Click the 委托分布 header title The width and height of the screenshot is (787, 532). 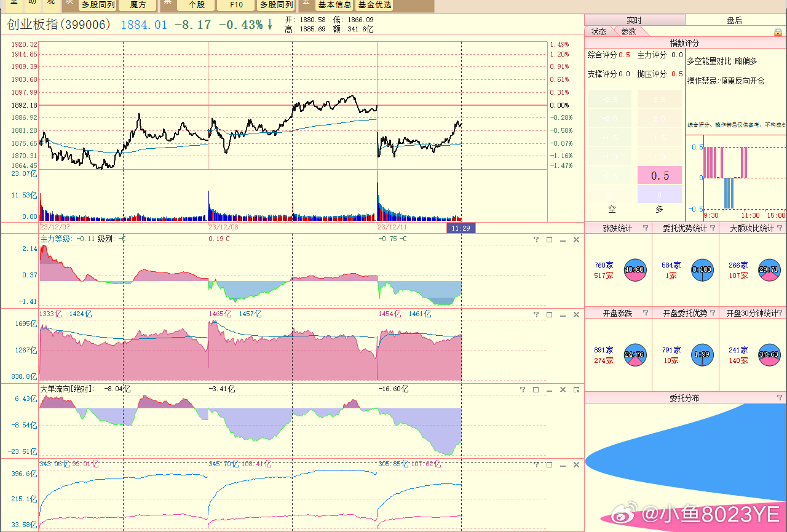pyautogui.click(x=684, y=398)
